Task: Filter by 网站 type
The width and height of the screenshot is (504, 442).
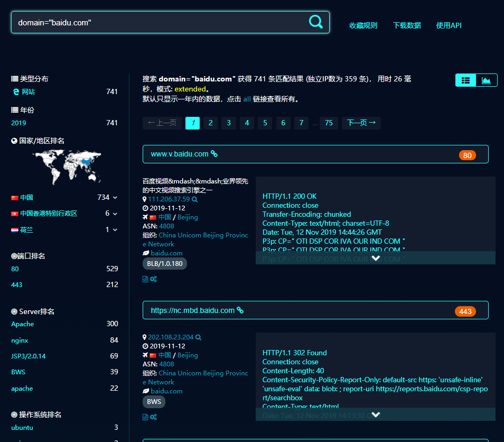Action: [29, 91]
